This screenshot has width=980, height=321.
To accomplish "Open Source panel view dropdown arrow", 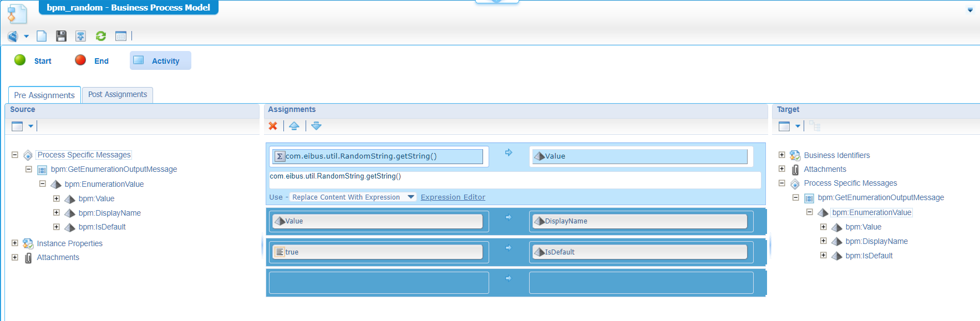I will [x=31, y=126].
